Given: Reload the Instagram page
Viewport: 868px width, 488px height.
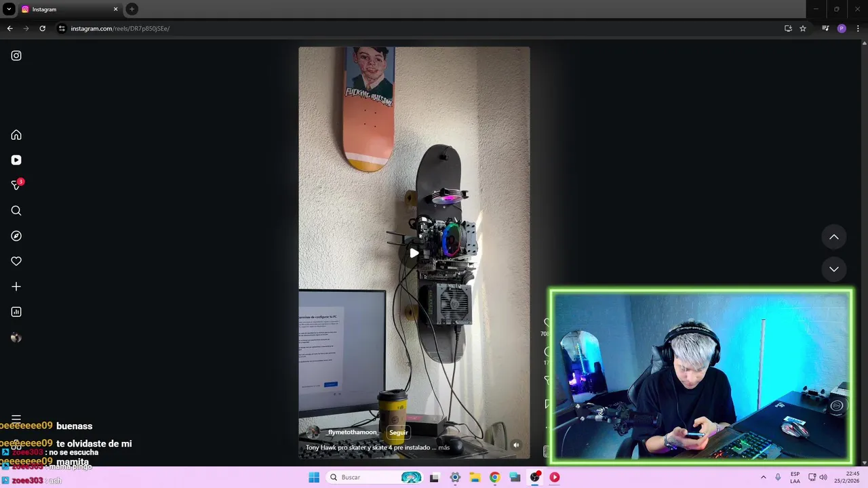Looking at the screenshot, I should [42, 28].
